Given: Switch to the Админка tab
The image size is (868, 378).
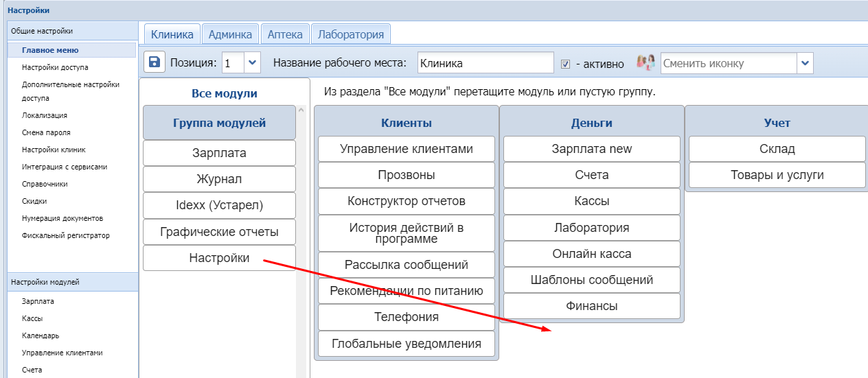Looking at the screenshot, I should click(x=231, y=34).
